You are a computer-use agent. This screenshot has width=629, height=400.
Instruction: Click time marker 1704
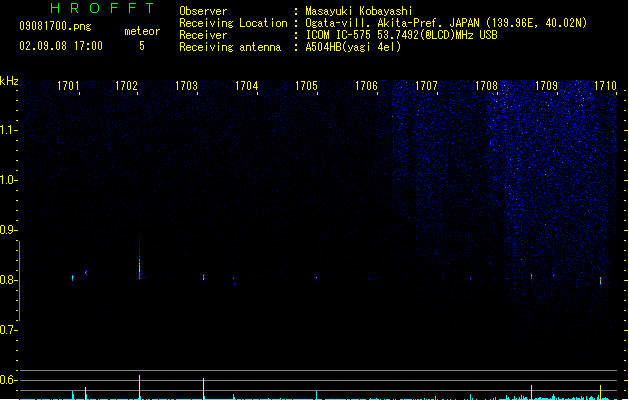pos(246,86)
